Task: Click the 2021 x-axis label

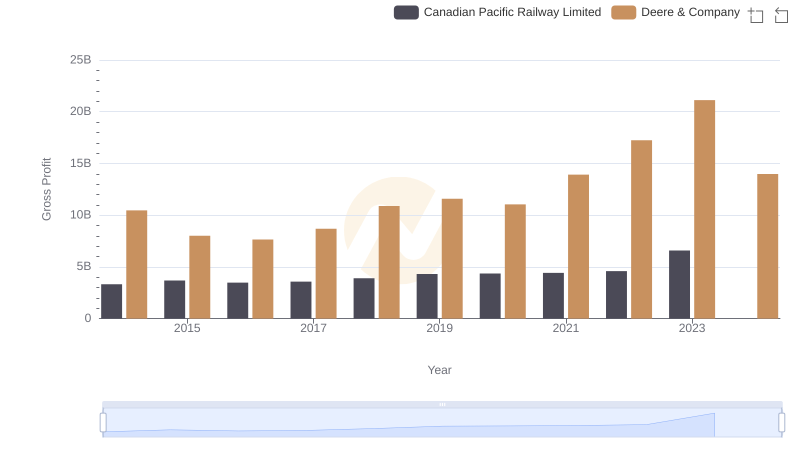Action: [x=566, y=328]
